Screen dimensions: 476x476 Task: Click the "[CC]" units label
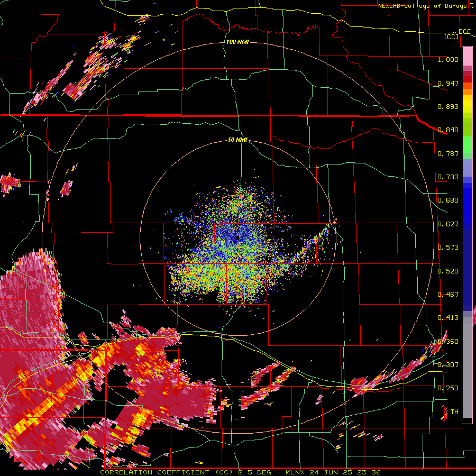(452, 36)
